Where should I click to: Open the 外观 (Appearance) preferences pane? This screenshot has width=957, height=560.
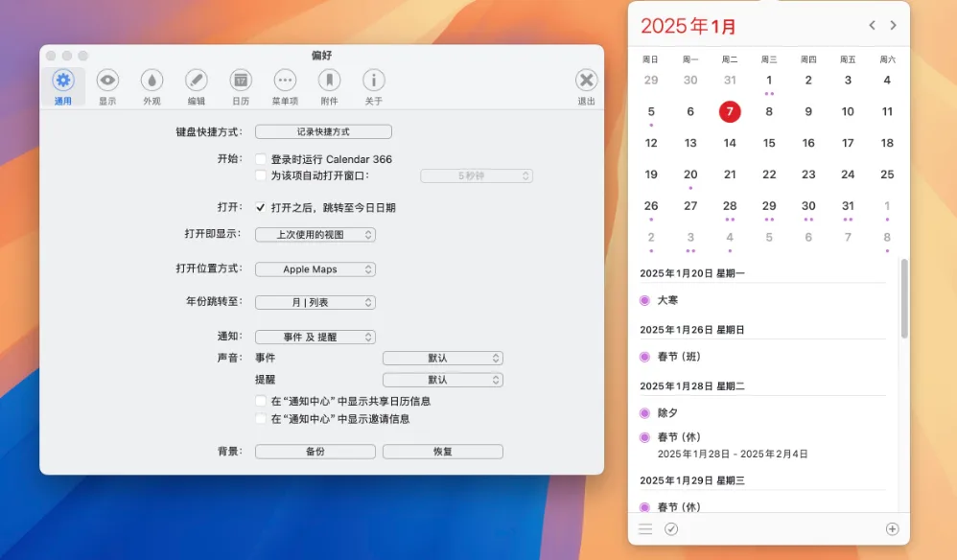coord(152,86)
